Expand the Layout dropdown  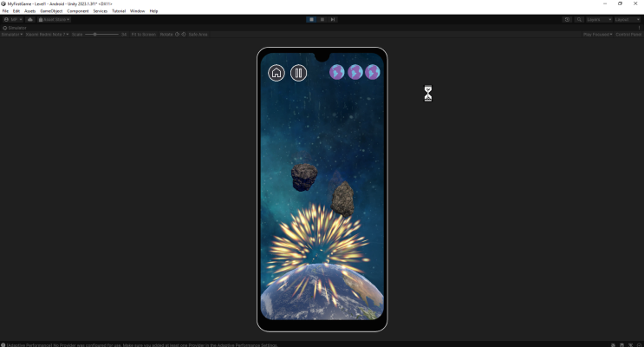pos(627,19)
